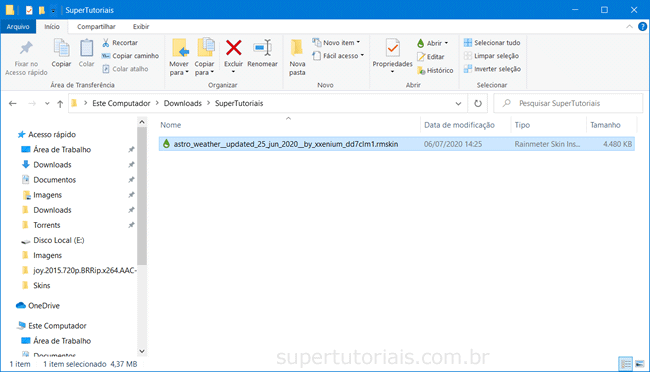This screenshot has height=372, width=650.
Task: Open the Mover para dropdown
Action: 179,58
